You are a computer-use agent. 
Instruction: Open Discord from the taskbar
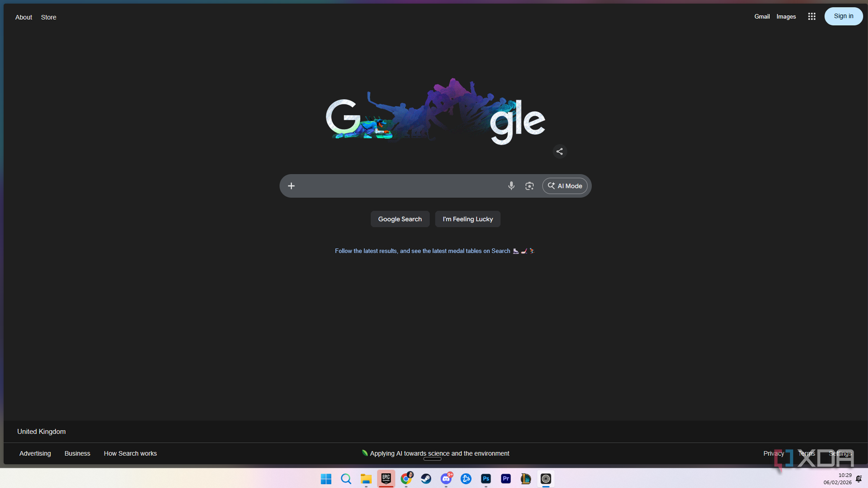point(446,479)
